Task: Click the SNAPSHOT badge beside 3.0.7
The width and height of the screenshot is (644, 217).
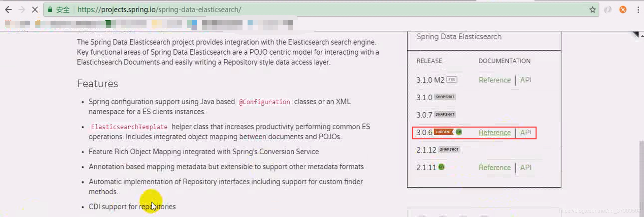Action: pyautogui.click(x=445, y=114)
